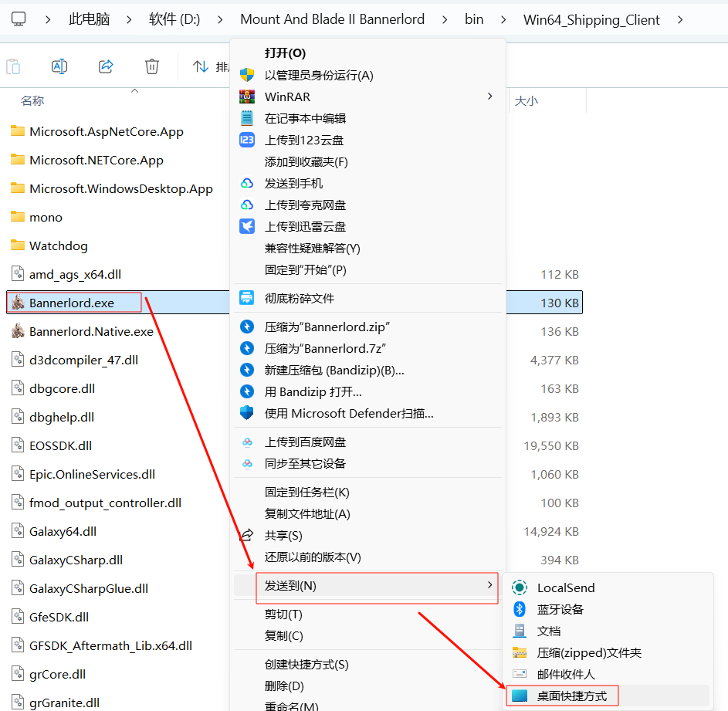Click the share icon beside 共享(S)
This screenshot has height=711, width=728.
point(247,535)
